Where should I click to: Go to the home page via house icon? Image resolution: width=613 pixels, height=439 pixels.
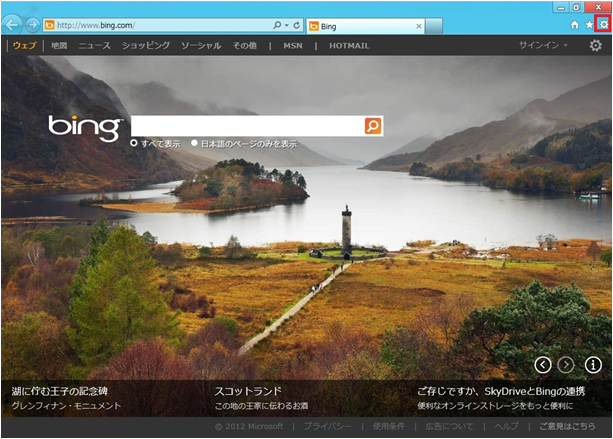[575, 25]
